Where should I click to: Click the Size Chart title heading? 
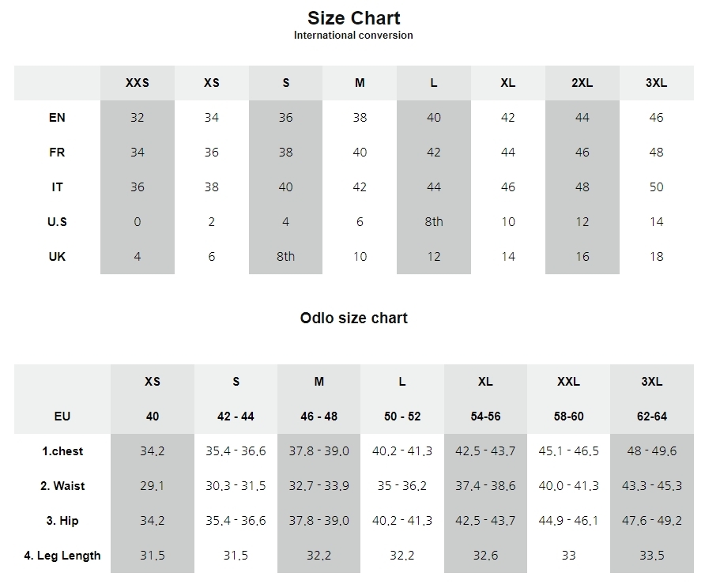click(x=353, y=18)
